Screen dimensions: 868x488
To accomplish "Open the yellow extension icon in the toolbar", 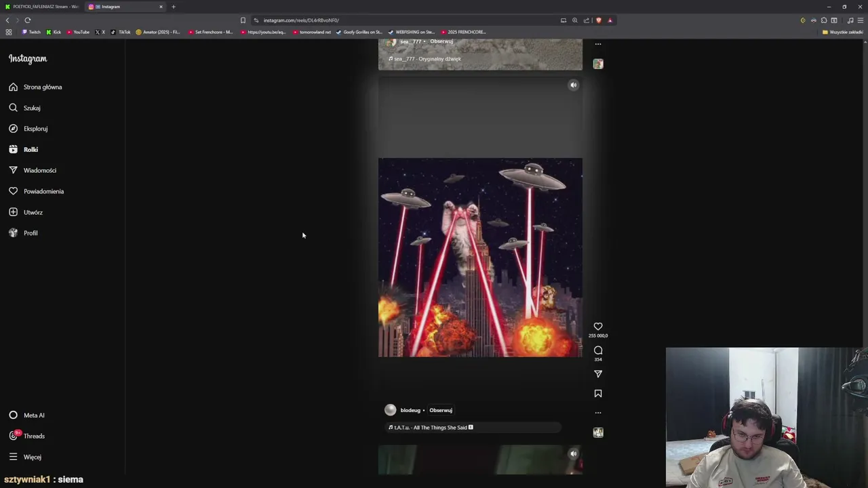I will (803, 20).
